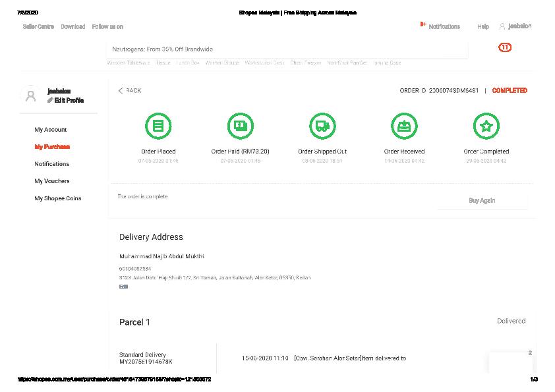This screenshot has width=555, height=392.
Task: Open Seller Centre link
Action: 38,26
